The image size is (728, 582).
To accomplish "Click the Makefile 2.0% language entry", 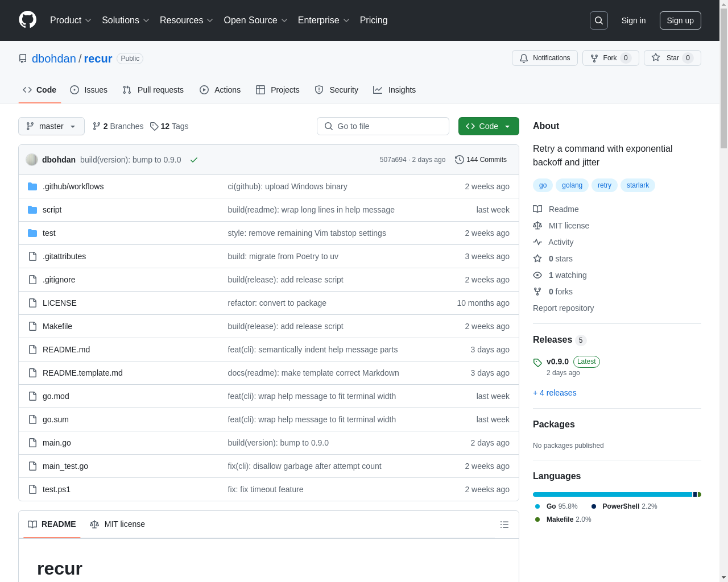I will tap(562, 519).
